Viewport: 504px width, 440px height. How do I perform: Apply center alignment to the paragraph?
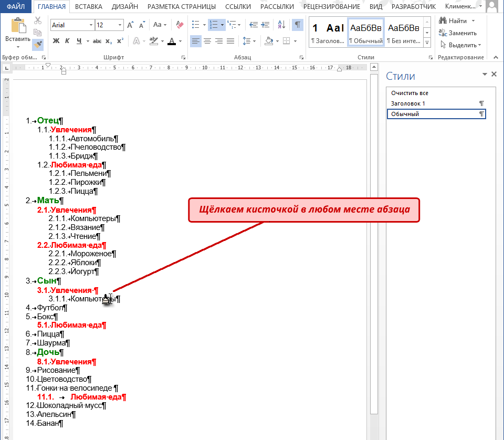click(207, 41)
